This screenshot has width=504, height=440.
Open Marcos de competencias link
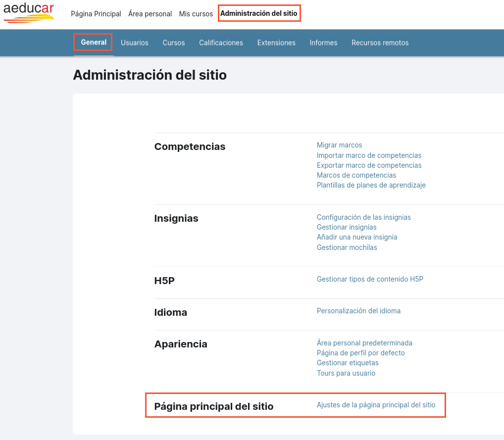(x=356, y=175)
